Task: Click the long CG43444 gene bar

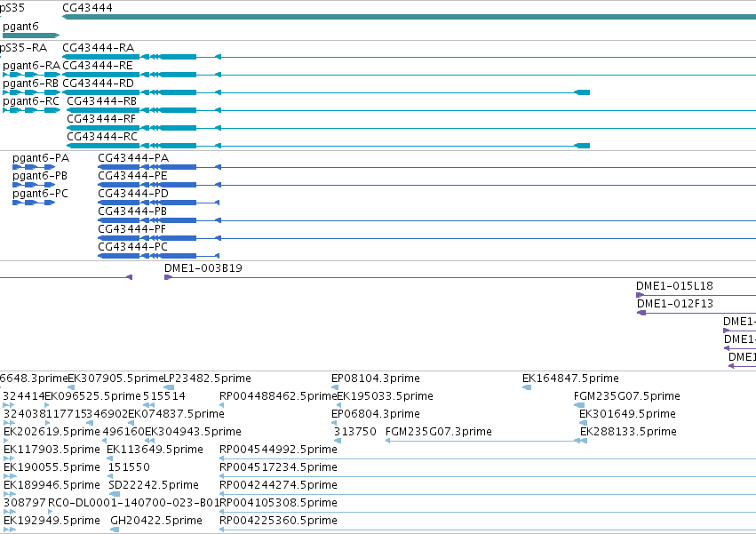Action: [x=409, y=17]
